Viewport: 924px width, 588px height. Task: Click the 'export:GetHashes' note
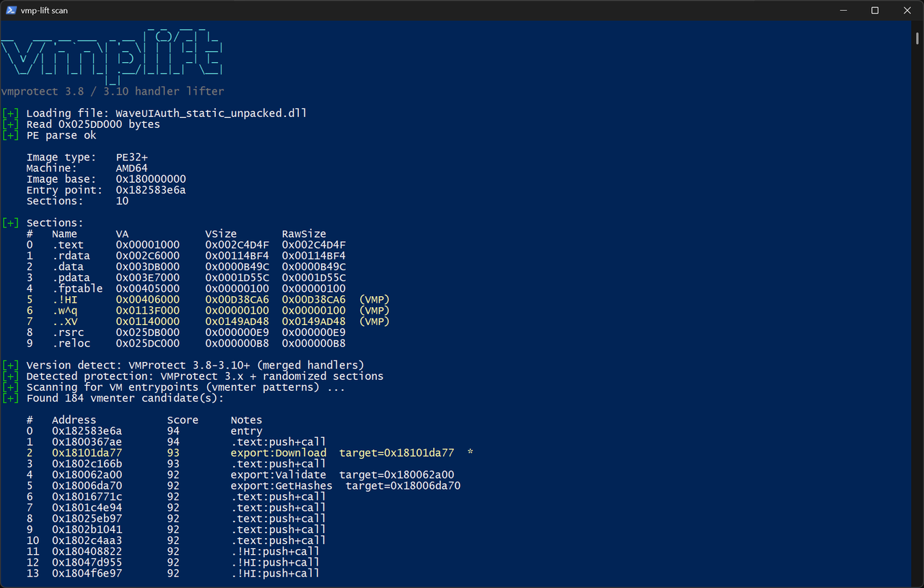[x=282, y=485]
